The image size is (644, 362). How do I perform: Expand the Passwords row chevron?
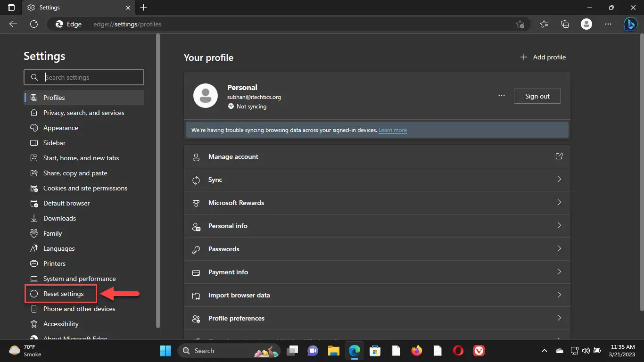pos(560,248)
